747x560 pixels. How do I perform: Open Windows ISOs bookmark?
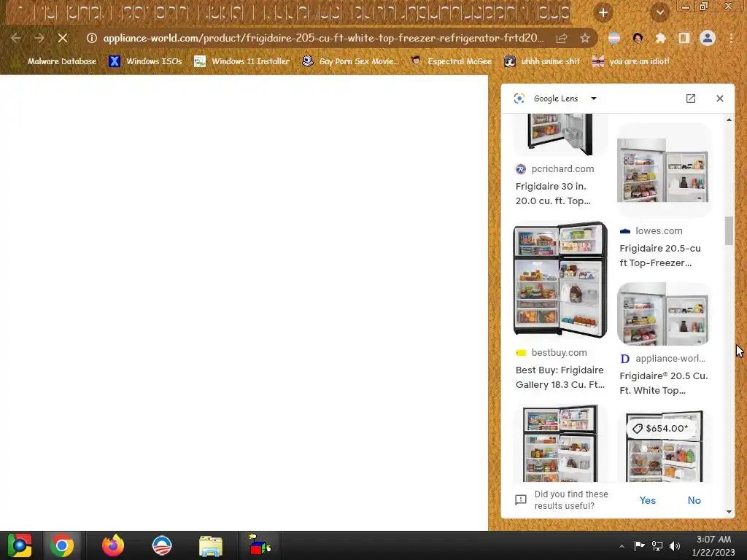(145, 61)
